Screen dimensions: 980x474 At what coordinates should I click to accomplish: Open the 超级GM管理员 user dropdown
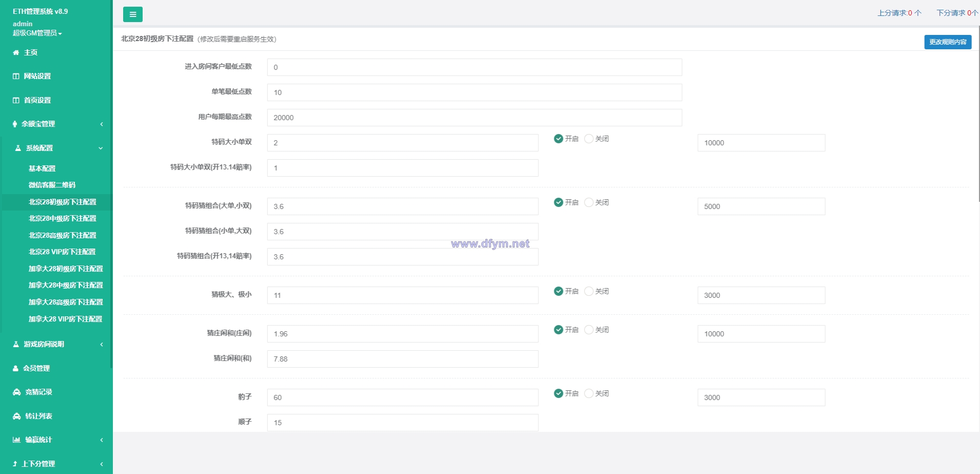point(37,33)
